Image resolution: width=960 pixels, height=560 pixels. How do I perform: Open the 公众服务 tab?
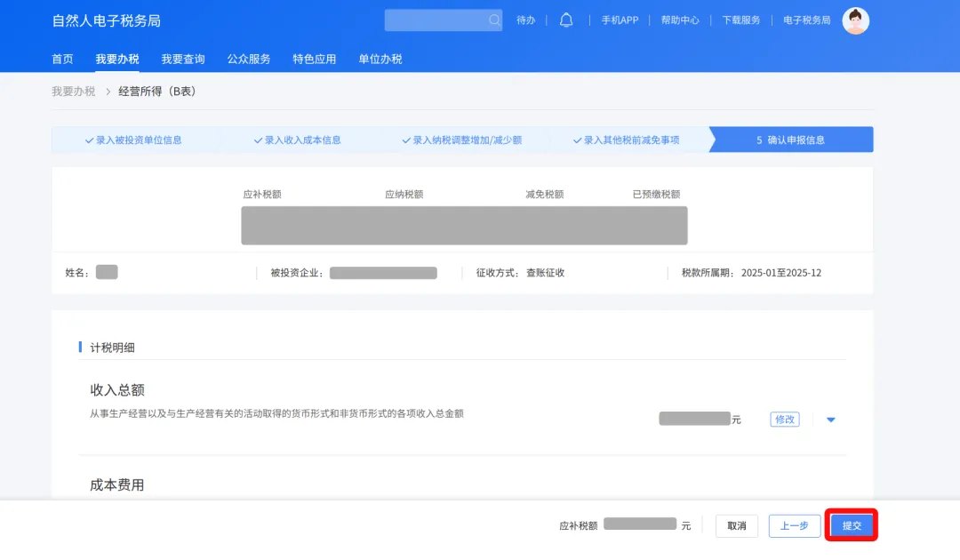(x=249, y=60)
